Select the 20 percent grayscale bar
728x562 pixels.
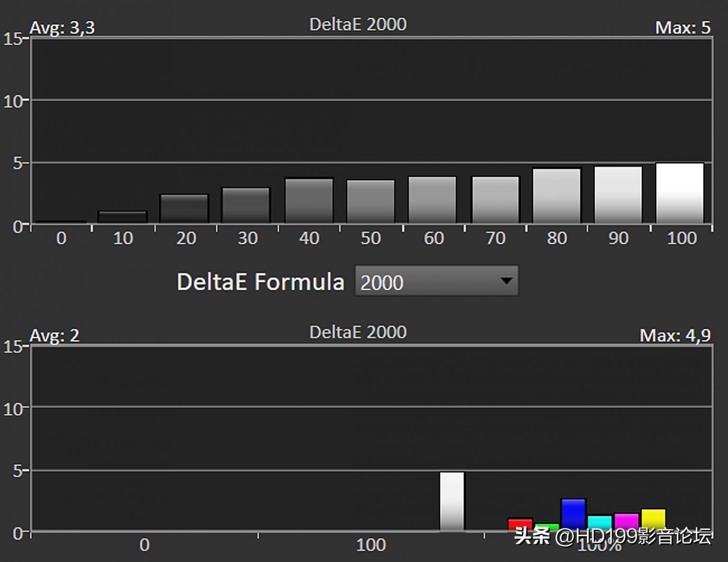point(184,208)
